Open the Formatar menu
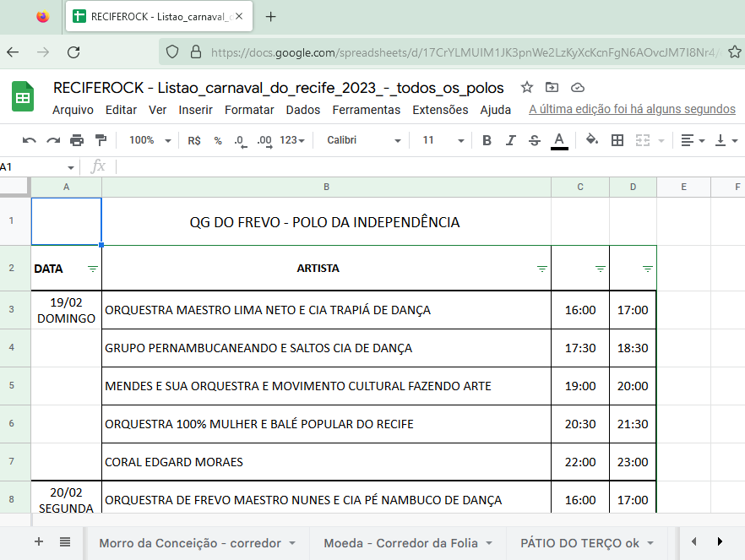Image resolution: width=745 pixels, height=560 pixels. tap(249, 110)
